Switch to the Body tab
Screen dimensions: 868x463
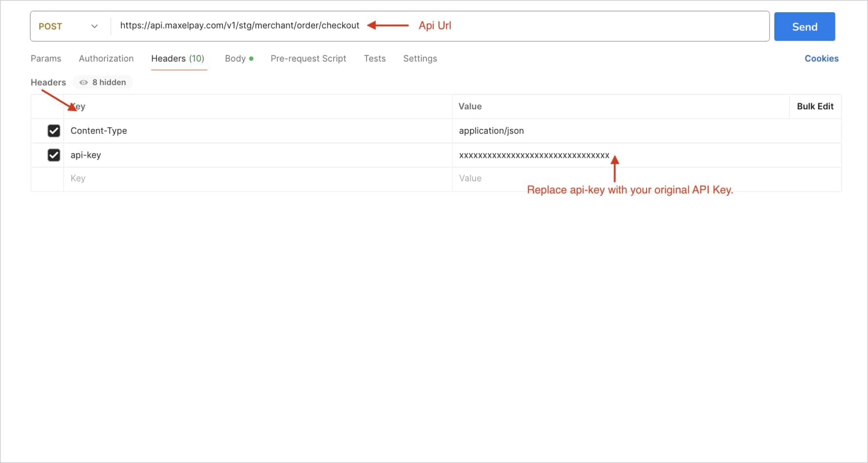point(235,58)
